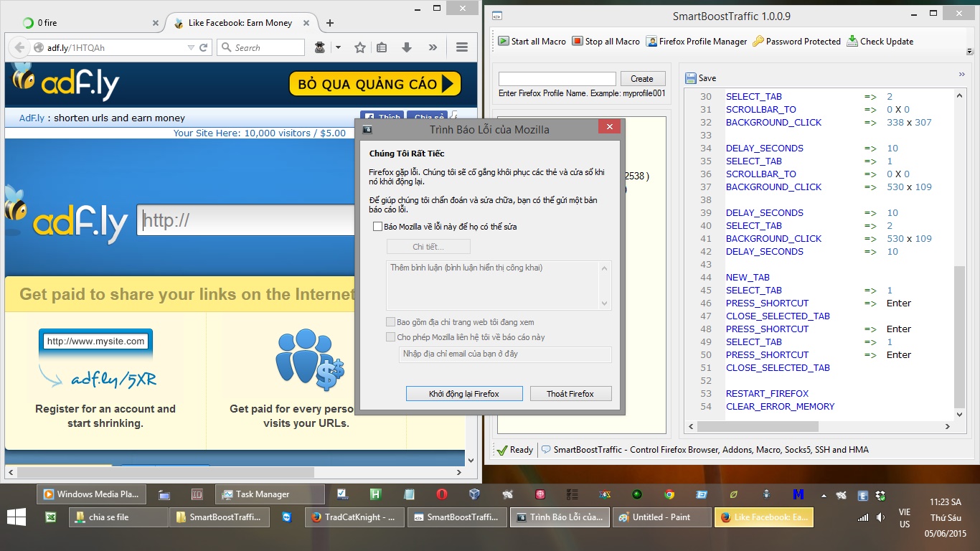Click the Khởi động lại Firefox button
Screen dimensions: 980x551
click(463, 394)
